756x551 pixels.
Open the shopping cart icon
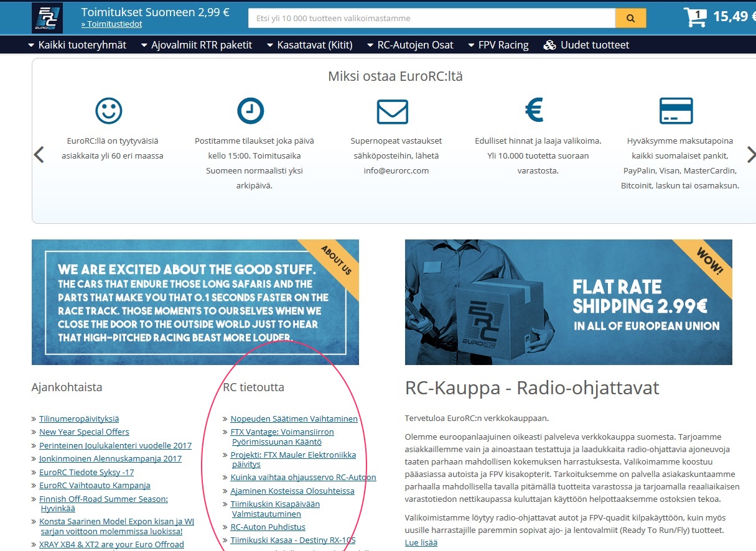[695, 17]
